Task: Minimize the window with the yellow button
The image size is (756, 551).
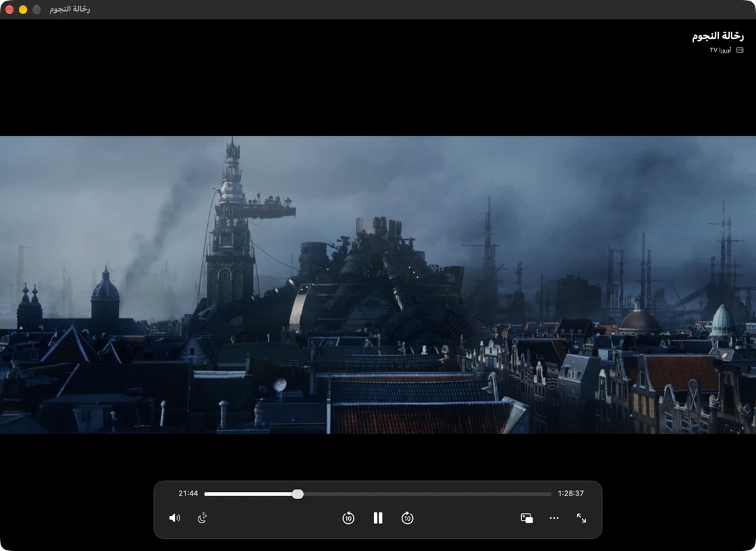Action: (23, 9)
